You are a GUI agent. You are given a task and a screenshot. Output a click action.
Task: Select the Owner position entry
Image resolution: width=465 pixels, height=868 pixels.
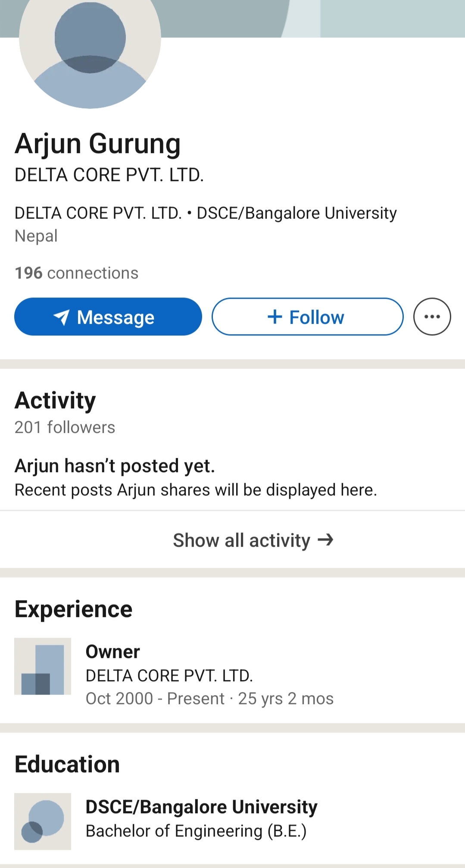pos(113,652)
